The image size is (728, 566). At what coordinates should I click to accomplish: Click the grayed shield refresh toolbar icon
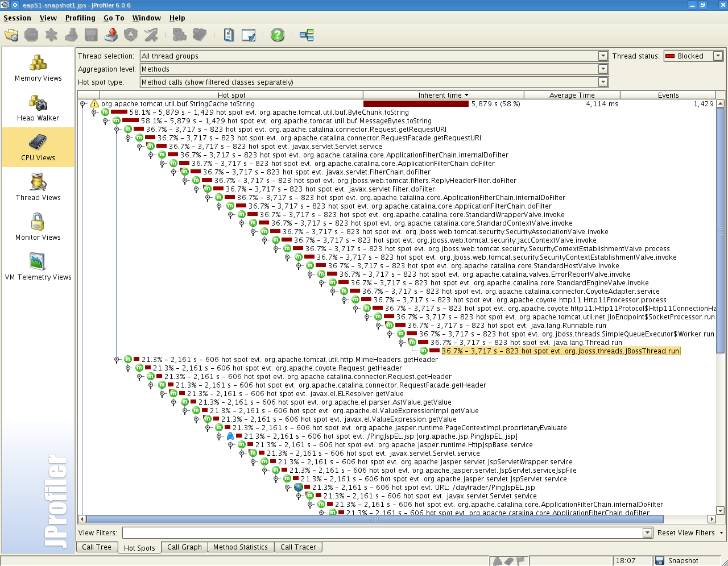pos(131,35)
